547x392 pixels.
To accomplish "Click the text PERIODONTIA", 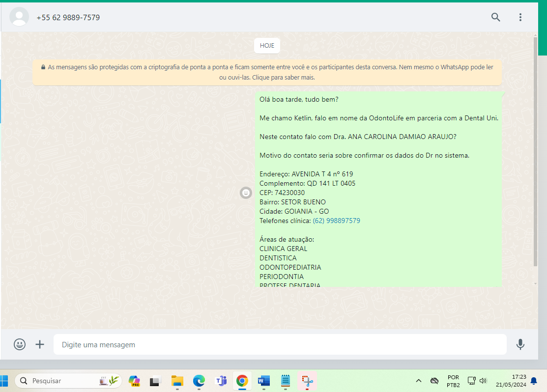I will pos(282,277).
